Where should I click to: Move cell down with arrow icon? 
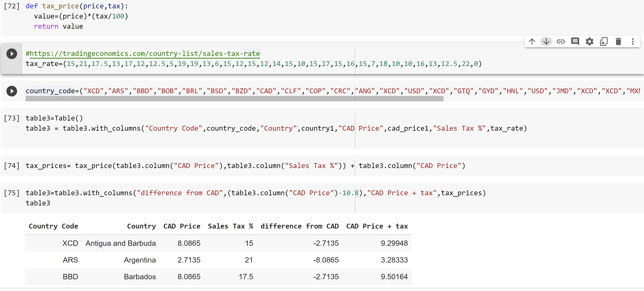click(x=546, y=41)
